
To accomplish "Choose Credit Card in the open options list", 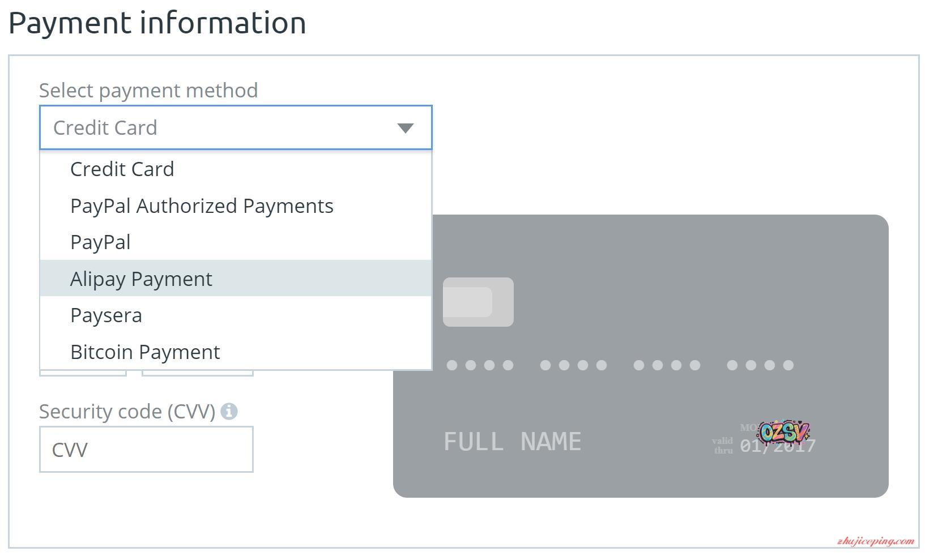I will [122, 169].
